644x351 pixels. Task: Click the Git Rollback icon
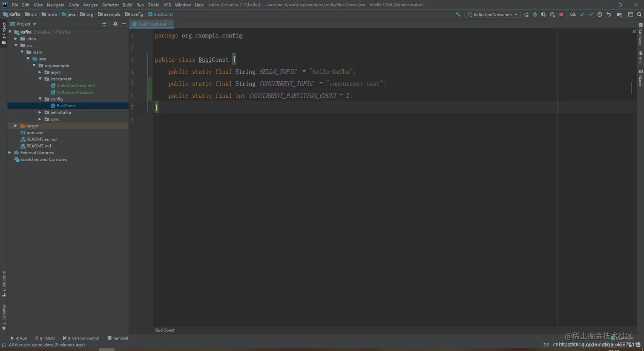609,14
